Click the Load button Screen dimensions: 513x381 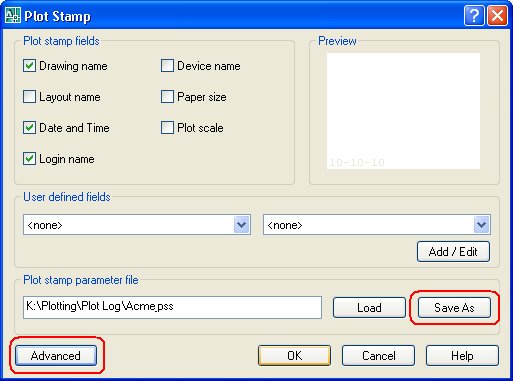[x=369, y=307]
